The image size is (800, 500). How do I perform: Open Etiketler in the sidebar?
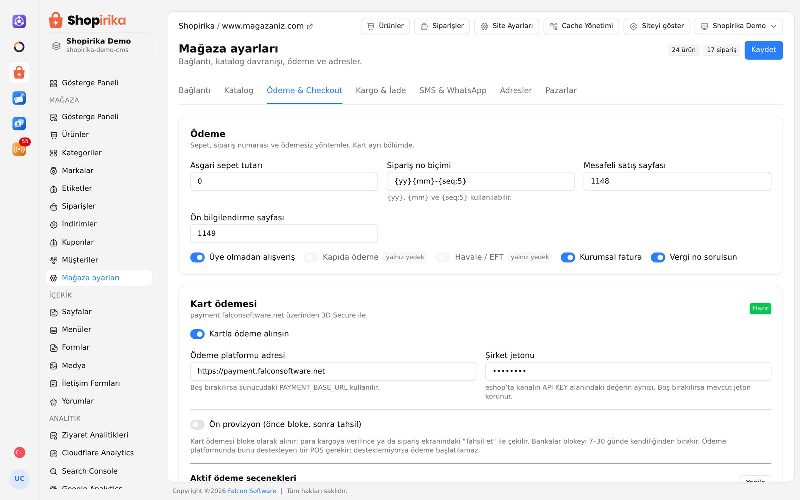tap(99, 188)
